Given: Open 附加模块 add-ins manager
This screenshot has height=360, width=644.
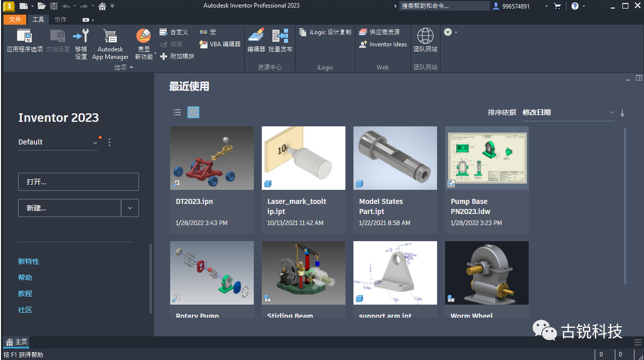Looking at the screenshot, I should [x=177, y=56].
